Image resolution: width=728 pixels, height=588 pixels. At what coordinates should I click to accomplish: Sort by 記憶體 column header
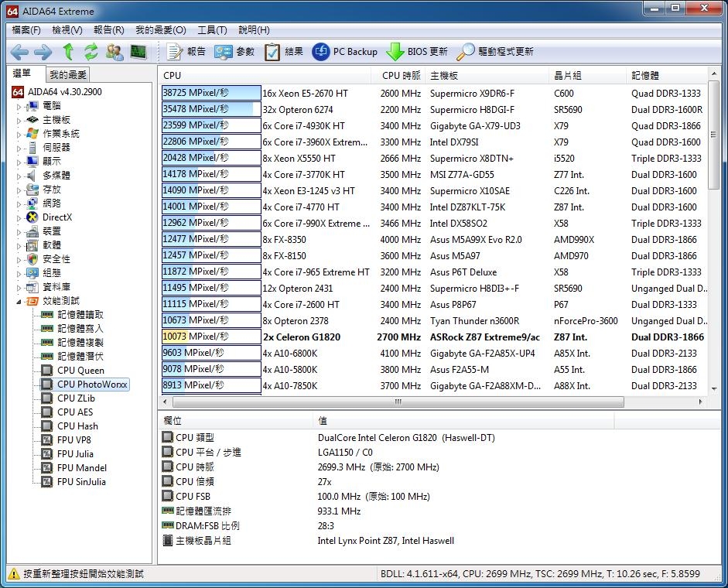coord(667,75)
